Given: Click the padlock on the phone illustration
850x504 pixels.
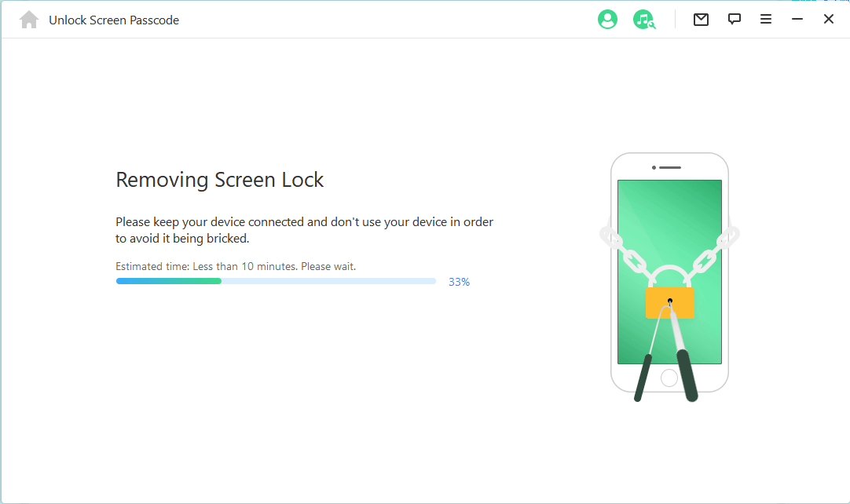Looking at the screenshot, I should tap(669, 302).
